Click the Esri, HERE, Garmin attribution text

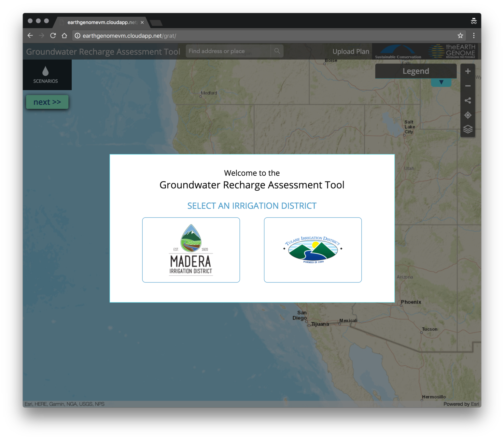click(x=64, y=404)
